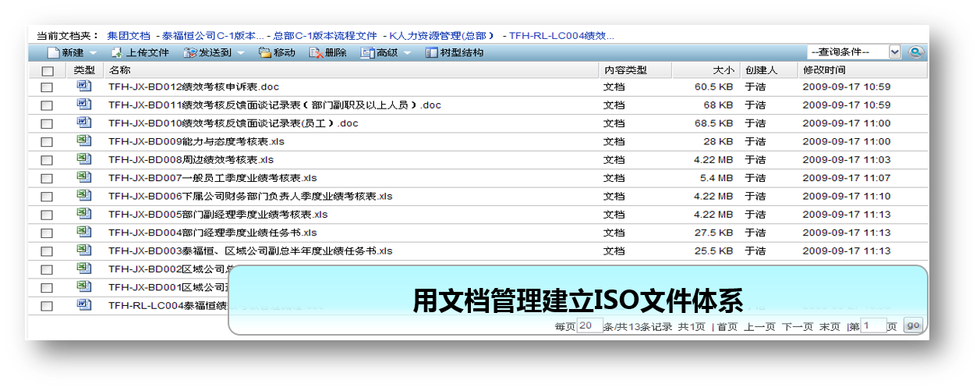Viewport: 980px width, 391px height.
Task: Go to 上一页 previous page
Action: click(x=759, y=327)
